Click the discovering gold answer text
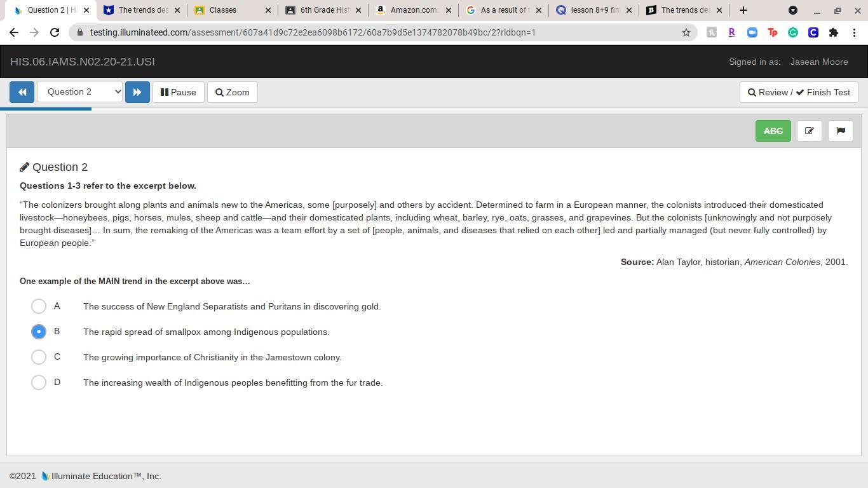Viewport: 868px width, 488px height. click(x=232, y=306)
